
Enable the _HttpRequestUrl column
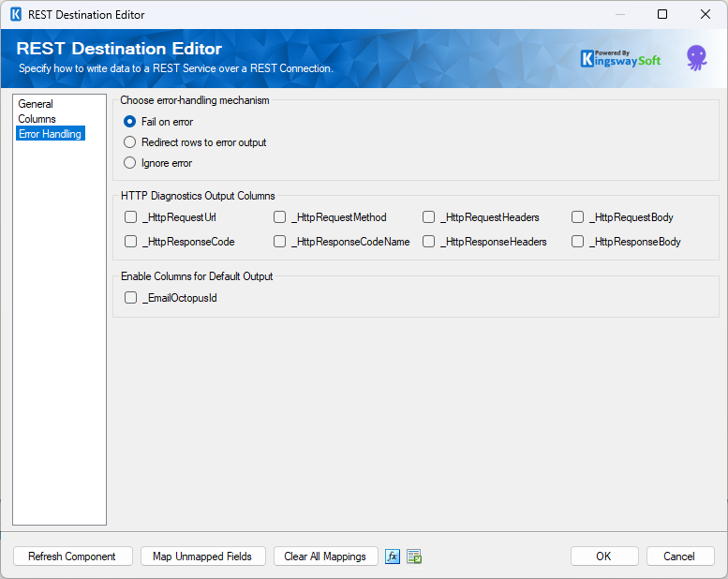pyautogui.click(x=130, y=217)
